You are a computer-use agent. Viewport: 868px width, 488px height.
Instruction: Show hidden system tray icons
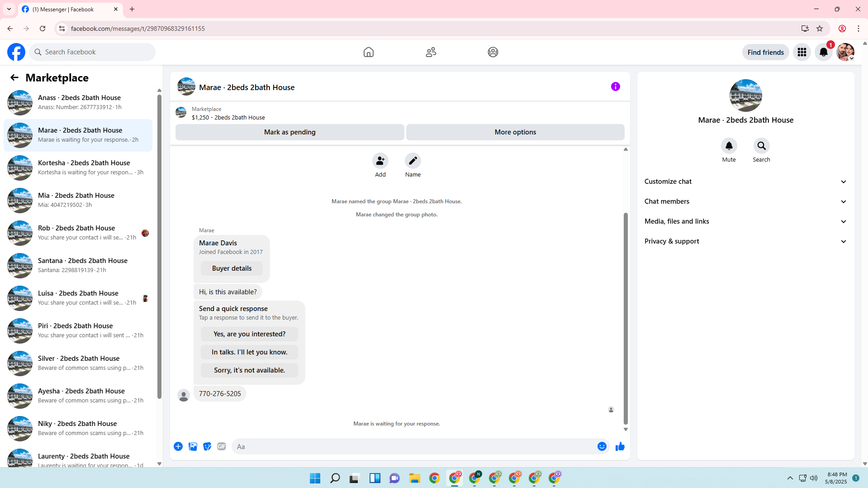(x=790, y=478)
